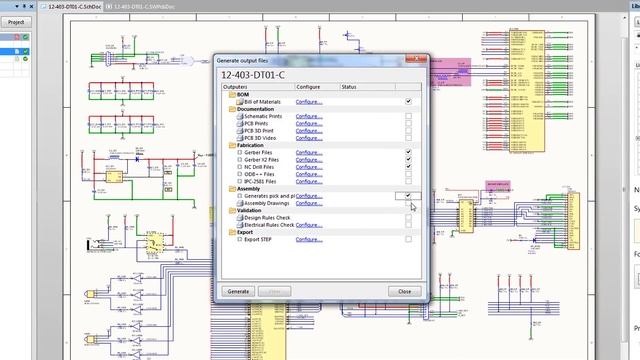
Task: Click the Electrical Rules Check icon
Action: point(240,225)
